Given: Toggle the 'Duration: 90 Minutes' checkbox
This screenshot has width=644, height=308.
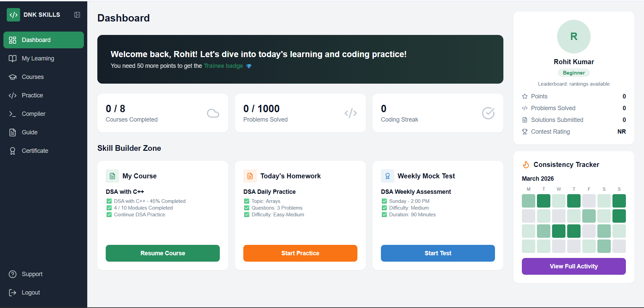Looking at the screenshot, I should tap(384, 215).
